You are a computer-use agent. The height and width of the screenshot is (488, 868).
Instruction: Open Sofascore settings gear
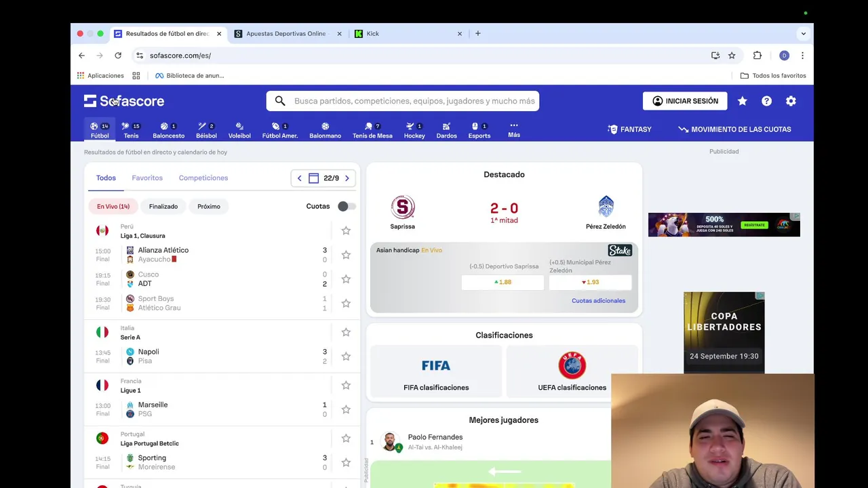791,101
